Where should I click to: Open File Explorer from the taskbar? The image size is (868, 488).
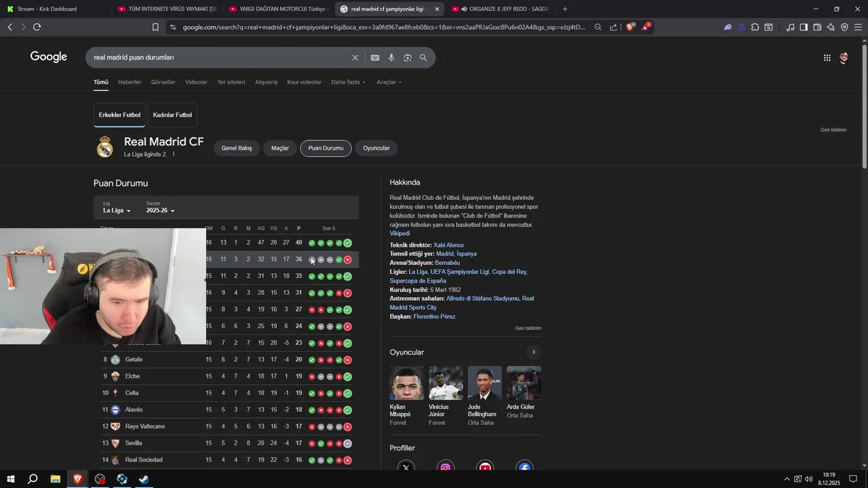[x=55, y=479]
